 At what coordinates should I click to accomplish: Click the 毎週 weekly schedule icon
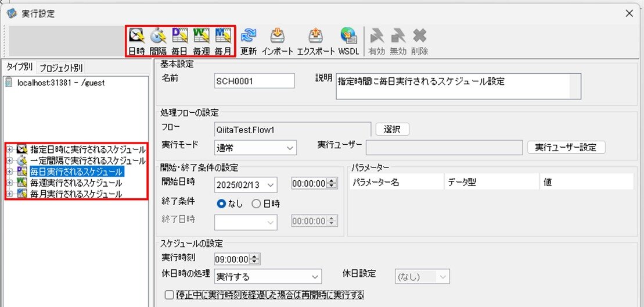[x=201, y=37]
